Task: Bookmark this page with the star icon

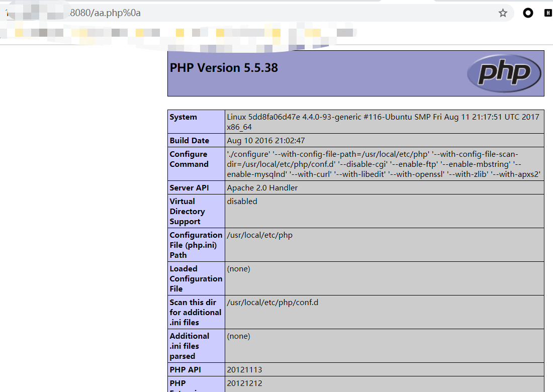Action: (503, 13)
